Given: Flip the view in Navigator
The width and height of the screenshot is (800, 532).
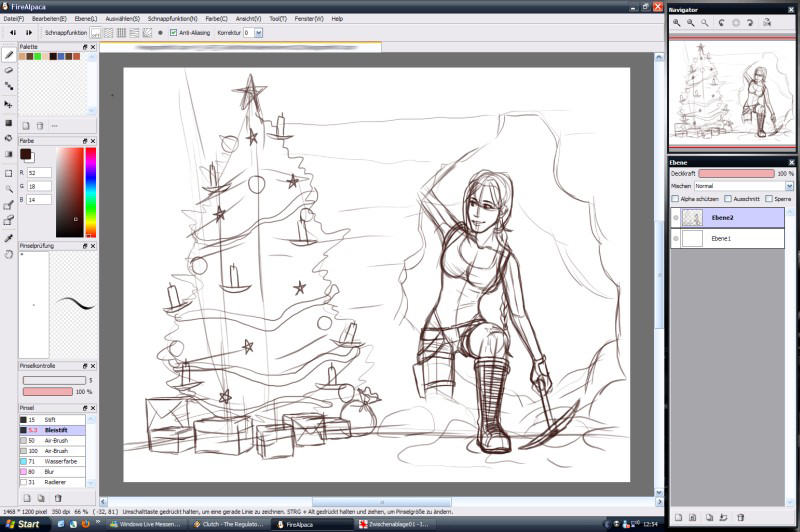Looking at the screenshot, I should point(767,23).
